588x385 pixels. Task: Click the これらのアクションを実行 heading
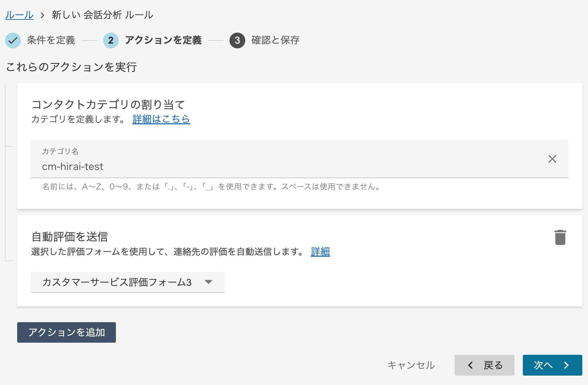click(71, 67)
